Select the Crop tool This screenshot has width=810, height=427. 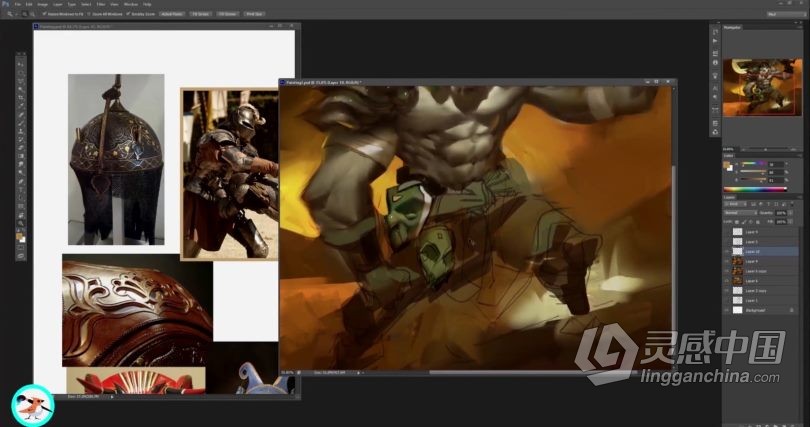(21, 98)
